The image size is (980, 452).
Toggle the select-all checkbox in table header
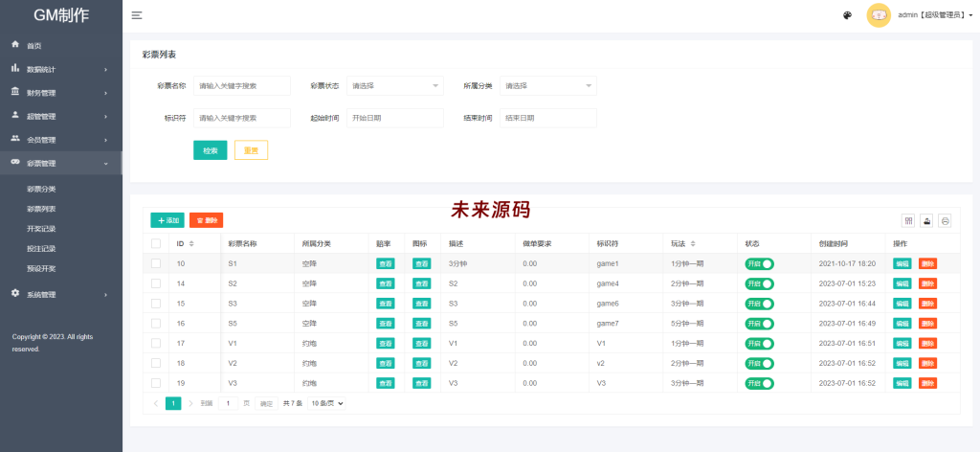156,244
